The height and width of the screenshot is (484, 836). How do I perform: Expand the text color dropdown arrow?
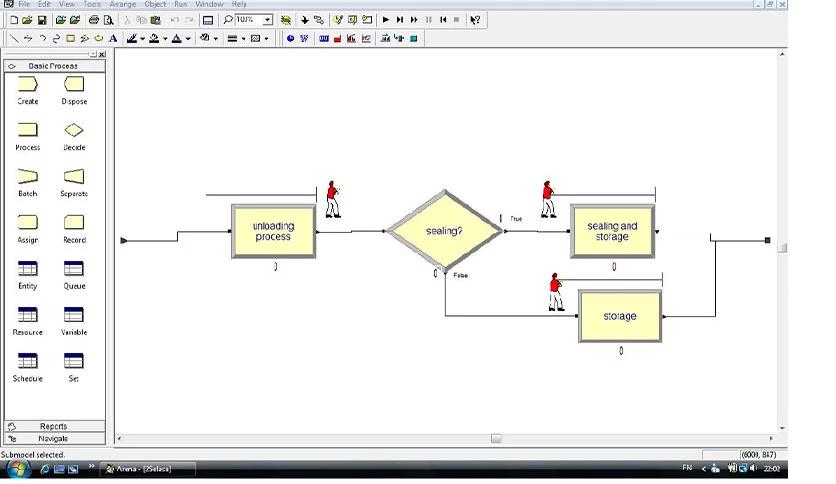[x=187, y=39]
